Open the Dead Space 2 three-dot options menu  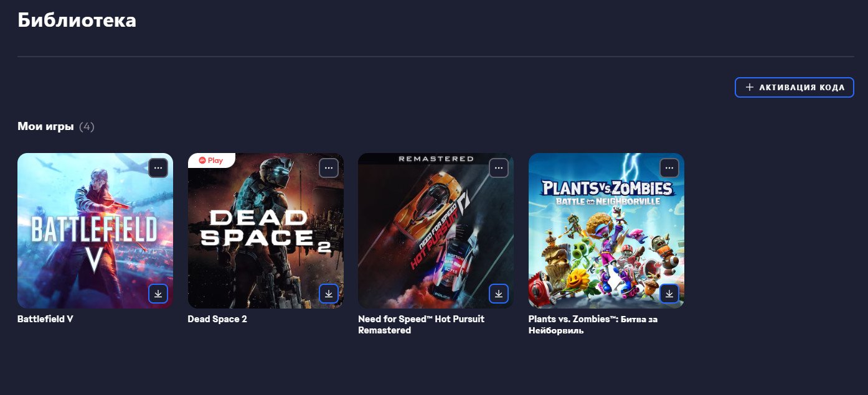(x=329, y=168)
